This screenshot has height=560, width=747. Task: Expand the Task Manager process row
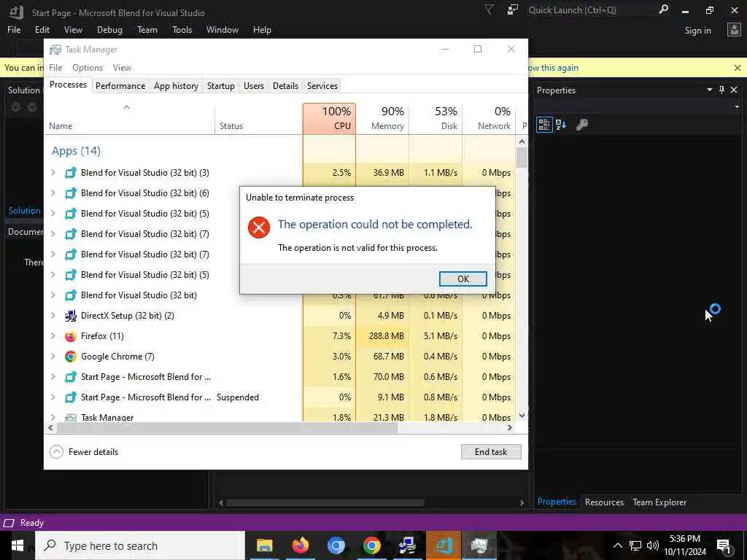coord(53,417)
